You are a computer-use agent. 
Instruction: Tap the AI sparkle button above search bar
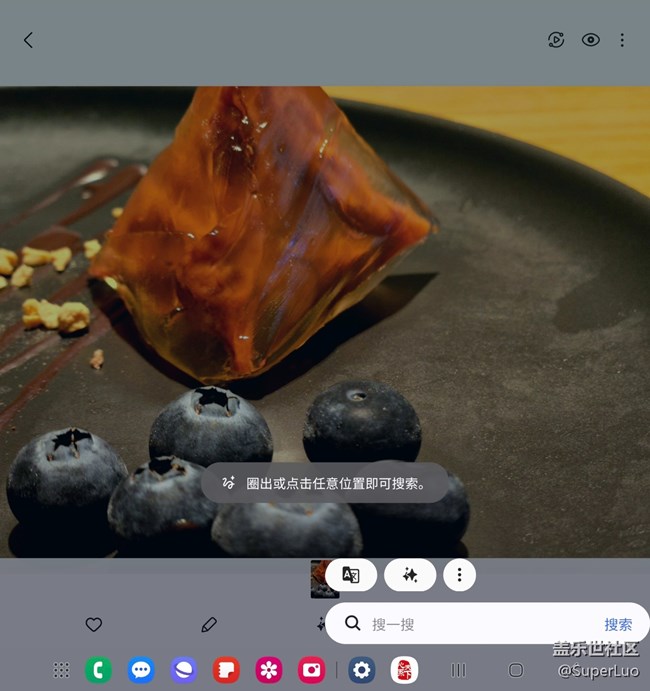click(x=410, y=575)
